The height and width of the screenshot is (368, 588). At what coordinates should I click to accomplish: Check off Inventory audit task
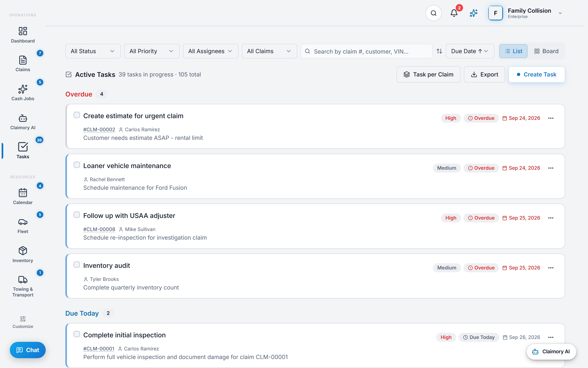77,265
